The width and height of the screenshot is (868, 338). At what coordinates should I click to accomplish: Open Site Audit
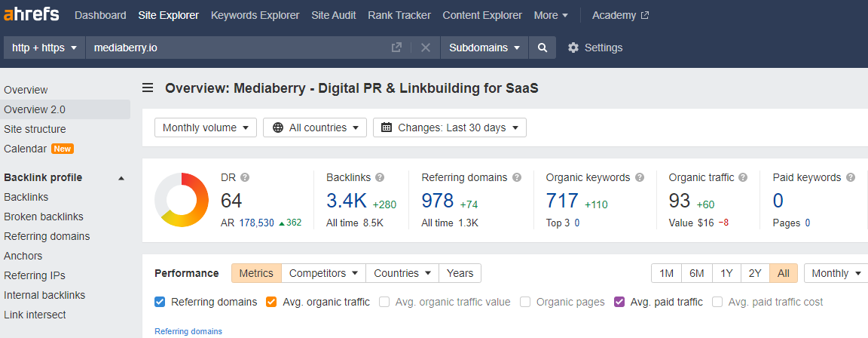click(x=334, y=15)
